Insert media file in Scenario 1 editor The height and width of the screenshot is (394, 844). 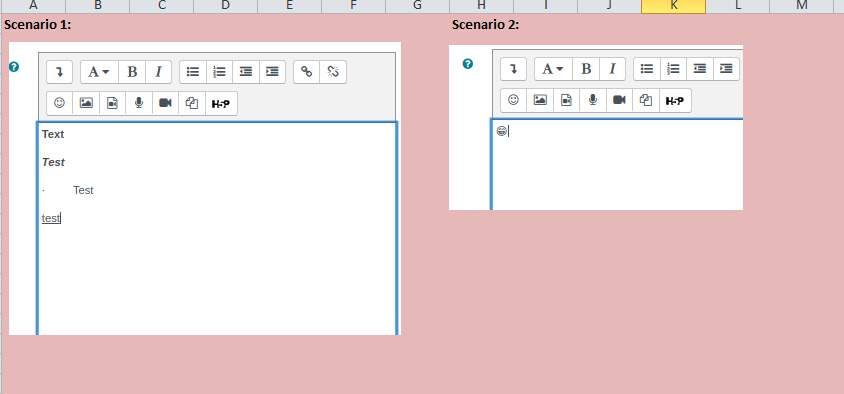[112, 103]
